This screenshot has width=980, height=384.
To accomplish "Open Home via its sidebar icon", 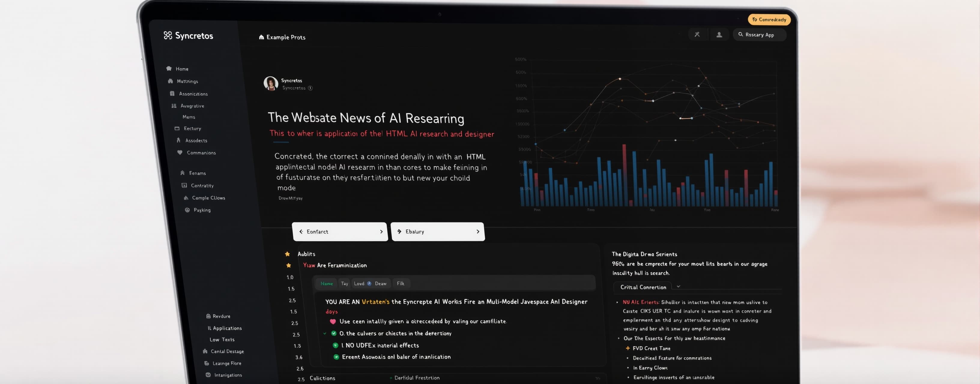I will click(x=169, y=68).
